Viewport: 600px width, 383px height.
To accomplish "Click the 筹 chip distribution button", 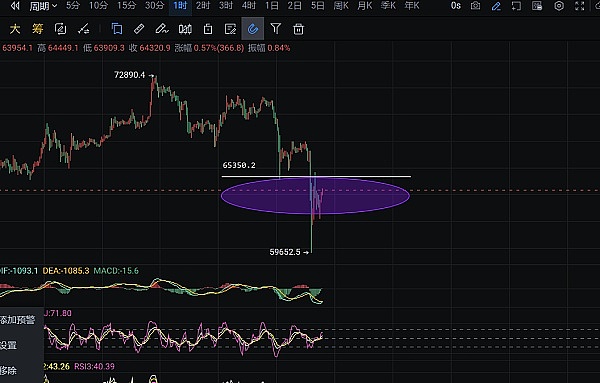I will tap(38, 29).
